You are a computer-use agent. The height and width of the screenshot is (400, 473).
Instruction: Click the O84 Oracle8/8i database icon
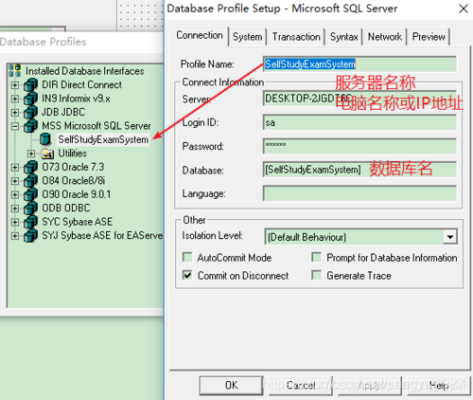(x=30, y=181)
